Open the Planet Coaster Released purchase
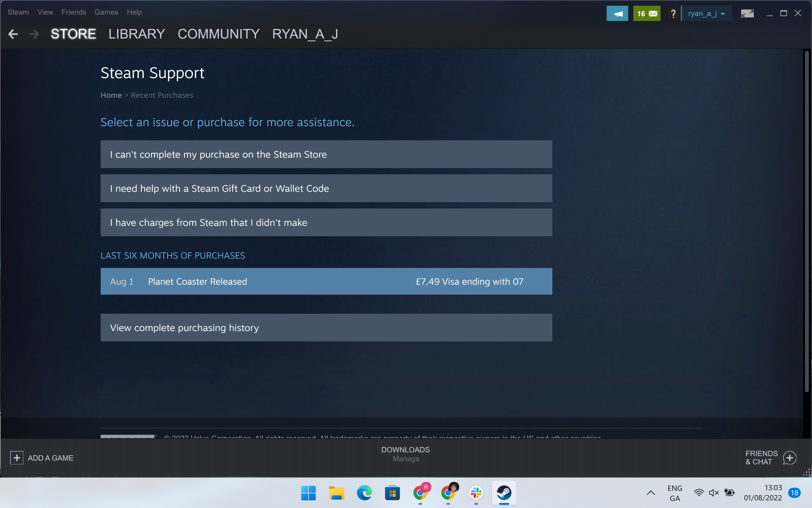Screen dimensions: 812x508 click(326, 281)
